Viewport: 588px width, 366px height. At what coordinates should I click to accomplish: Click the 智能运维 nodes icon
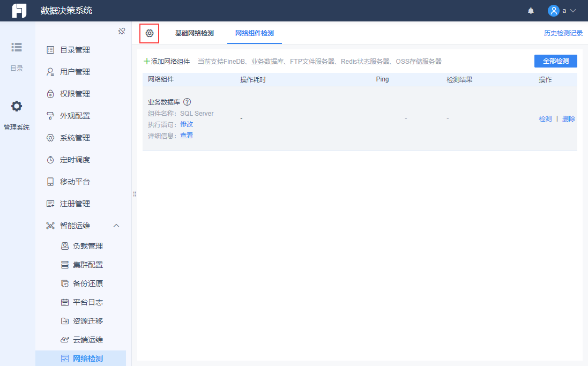(50, 226)
